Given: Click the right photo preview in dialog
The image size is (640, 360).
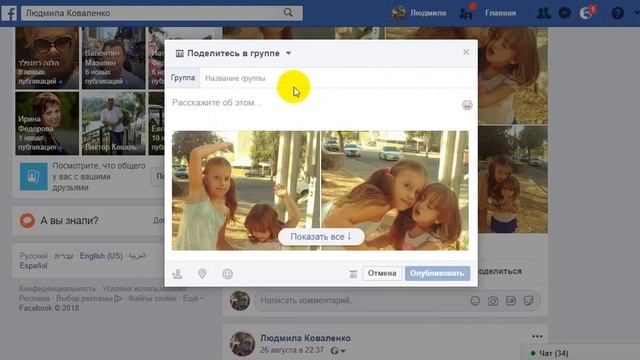Looking at the screenshot, I should [395, 190].
